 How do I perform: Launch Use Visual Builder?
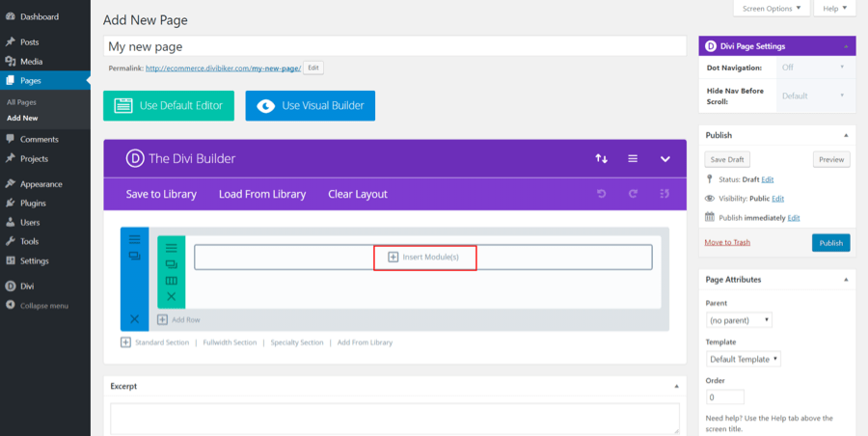coord(310,106)
